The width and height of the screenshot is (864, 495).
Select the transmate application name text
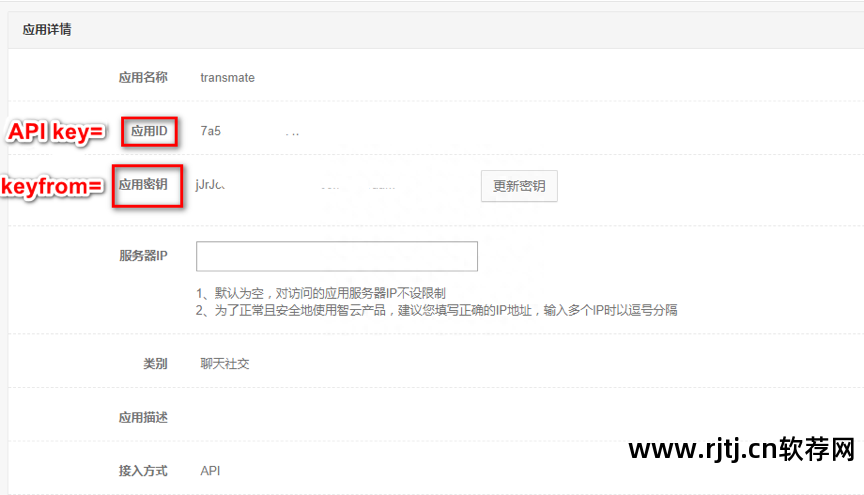click(x=228, y=78)
